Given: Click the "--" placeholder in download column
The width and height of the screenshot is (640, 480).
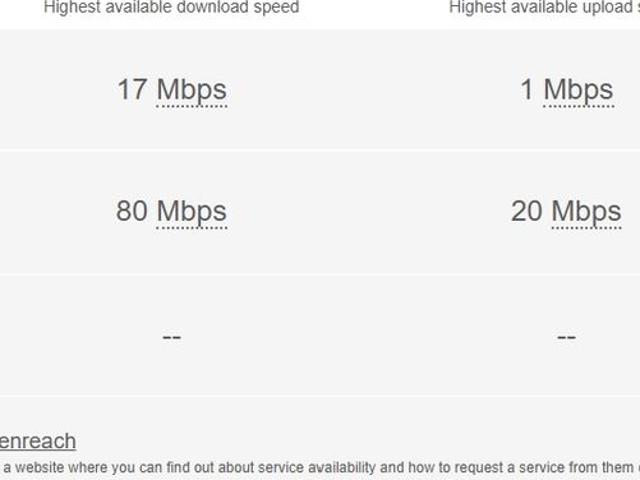Looking at the screenshot, I should click(x=171, y=336).
